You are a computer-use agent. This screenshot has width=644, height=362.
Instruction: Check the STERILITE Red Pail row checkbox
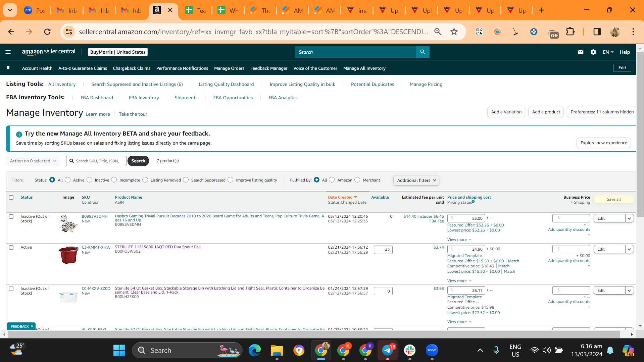(x=11, y=247)
